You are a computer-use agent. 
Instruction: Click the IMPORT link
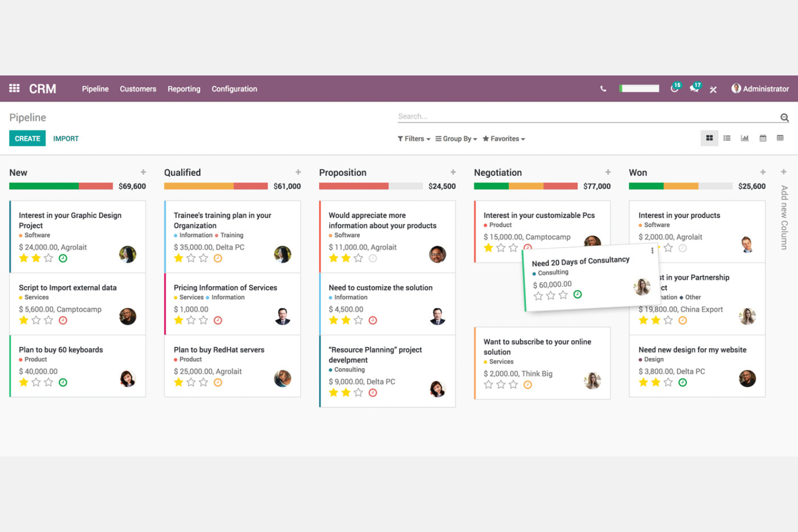[x=65, y=138]
